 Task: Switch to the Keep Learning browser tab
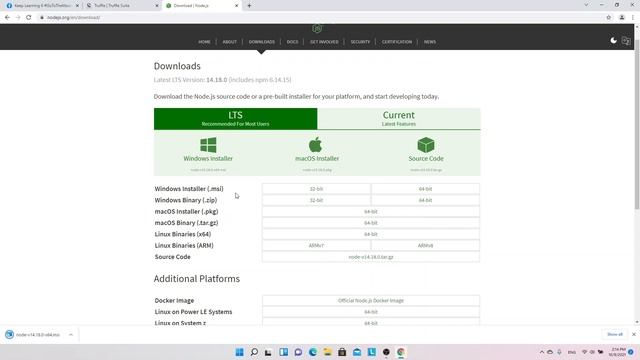[x=41, y=6]
